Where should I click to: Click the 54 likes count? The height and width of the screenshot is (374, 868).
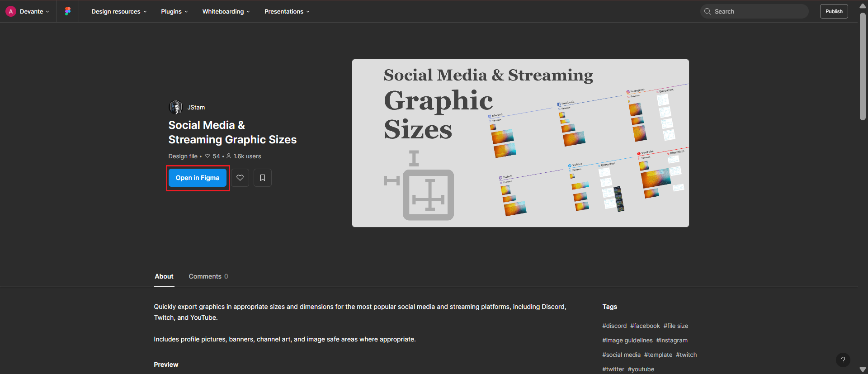point(217,156)
